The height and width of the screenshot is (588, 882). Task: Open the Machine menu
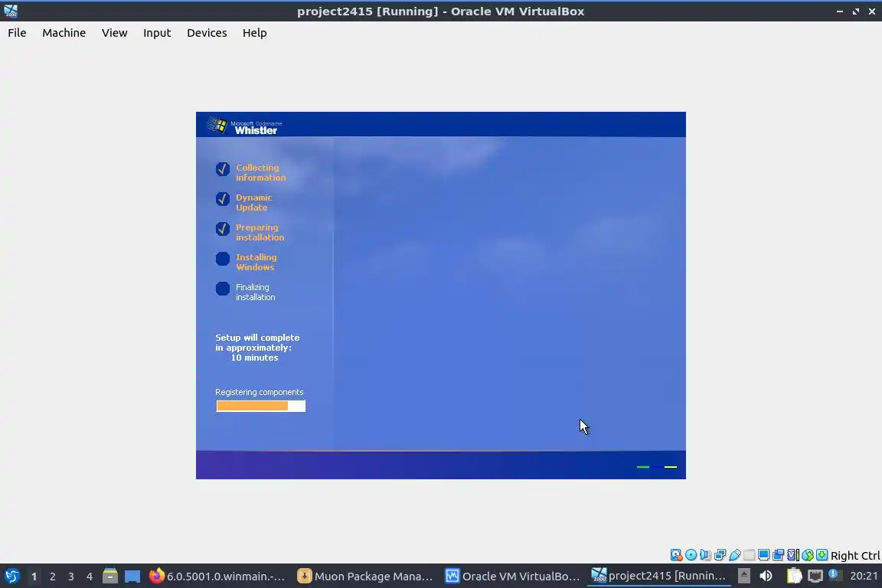(64, 33)
